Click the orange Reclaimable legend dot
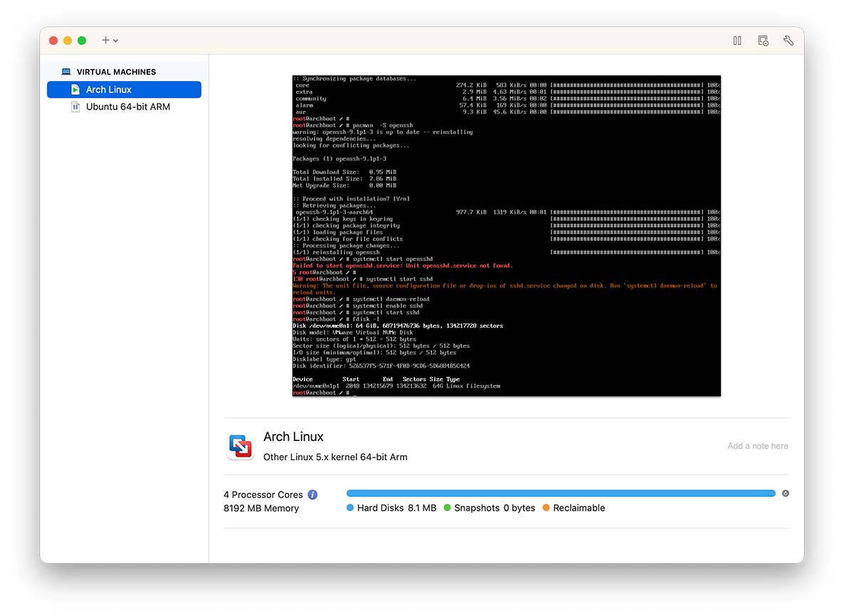 [546, 508]
